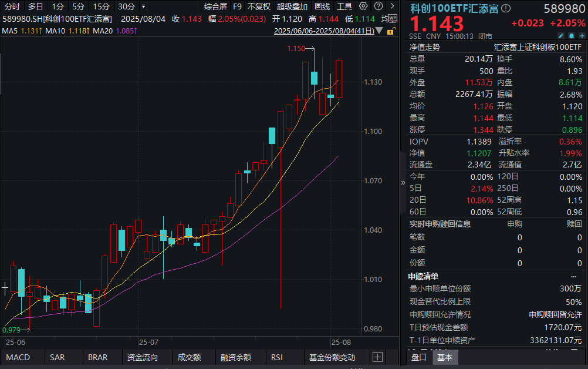Open the grid panel selector next to 基金份额变动
The height and width of the screenshot is (369, 588).
click(x=377, y=357)
